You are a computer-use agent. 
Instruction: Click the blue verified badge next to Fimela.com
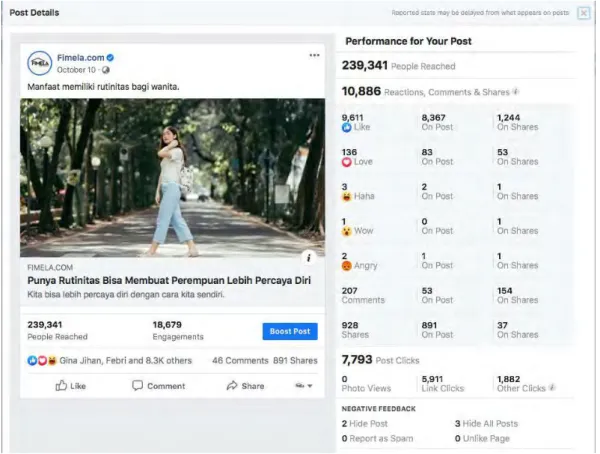[110, 58]
